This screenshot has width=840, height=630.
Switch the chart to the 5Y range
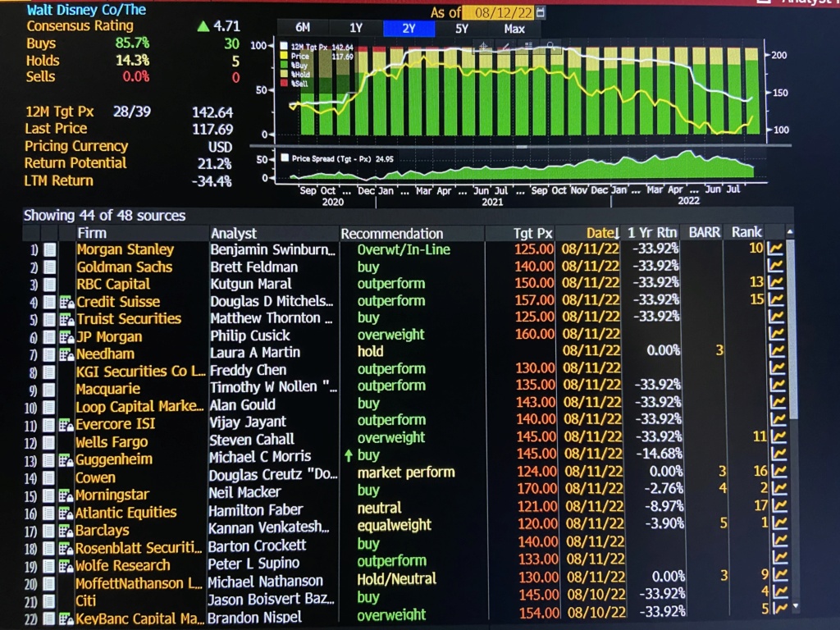click(462, 29)
